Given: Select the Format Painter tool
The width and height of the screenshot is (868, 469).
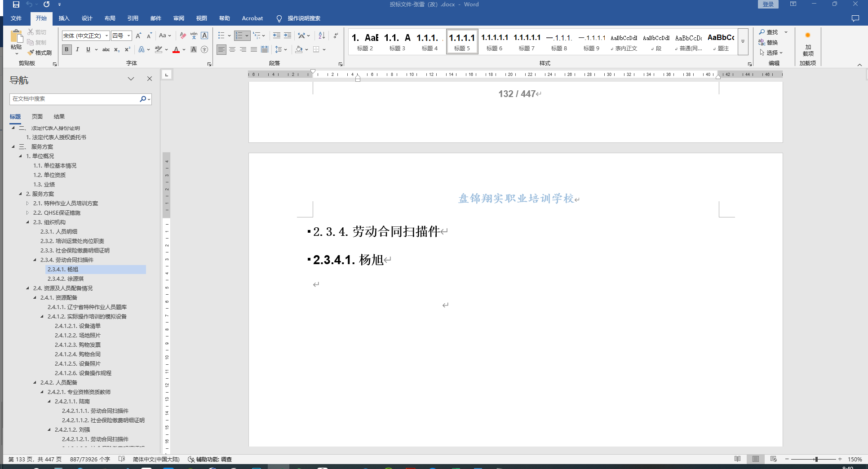Looking at the screenshot, I should point(40,53).
